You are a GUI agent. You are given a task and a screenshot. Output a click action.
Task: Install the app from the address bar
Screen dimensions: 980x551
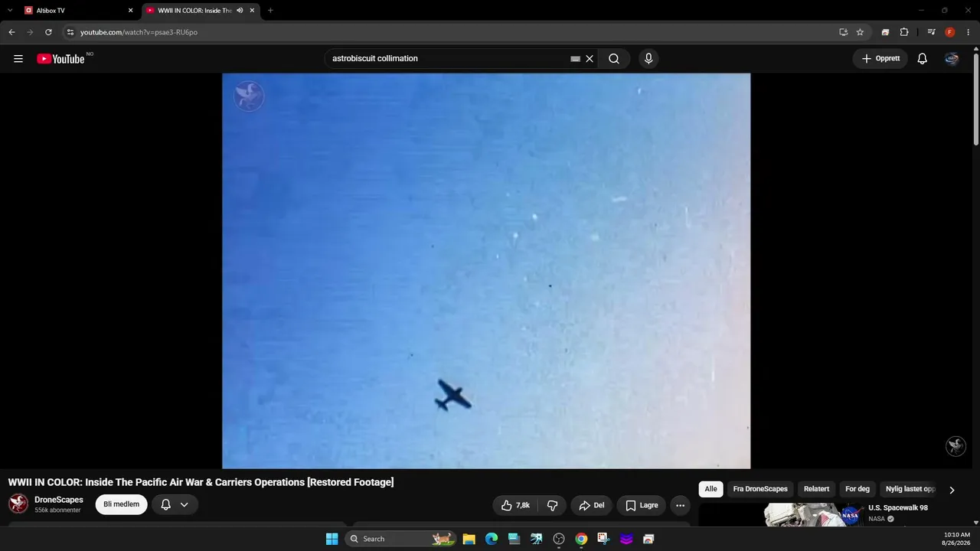tap(843, 32)
